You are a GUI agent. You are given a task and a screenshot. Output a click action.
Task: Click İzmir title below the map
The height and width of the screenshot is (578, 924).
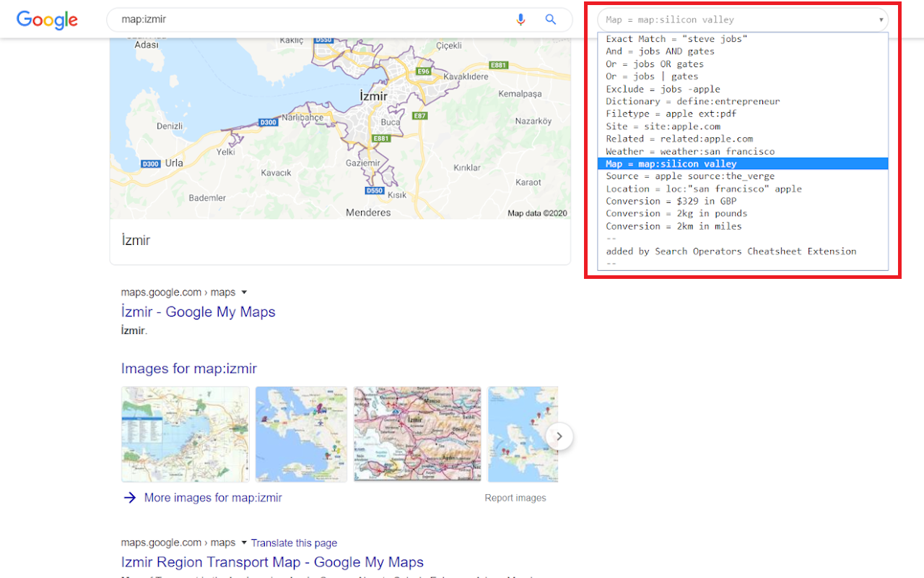pos(136,241)
